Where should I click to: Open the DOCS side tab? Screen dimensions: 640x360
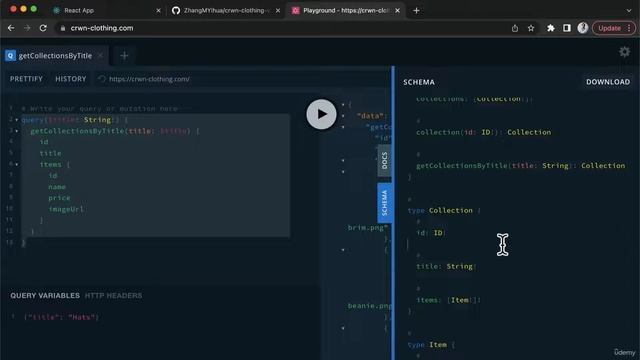(384, 160)
